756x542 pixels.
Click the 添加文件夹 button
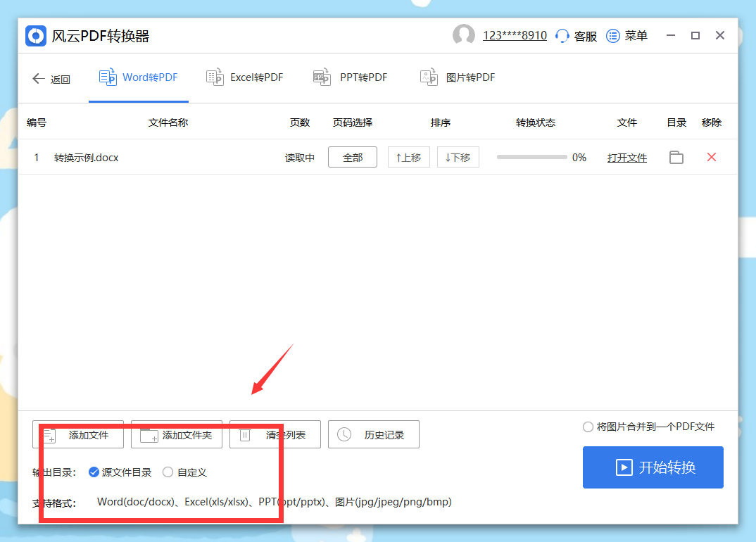pyautogui.click(x=177, y=434)
